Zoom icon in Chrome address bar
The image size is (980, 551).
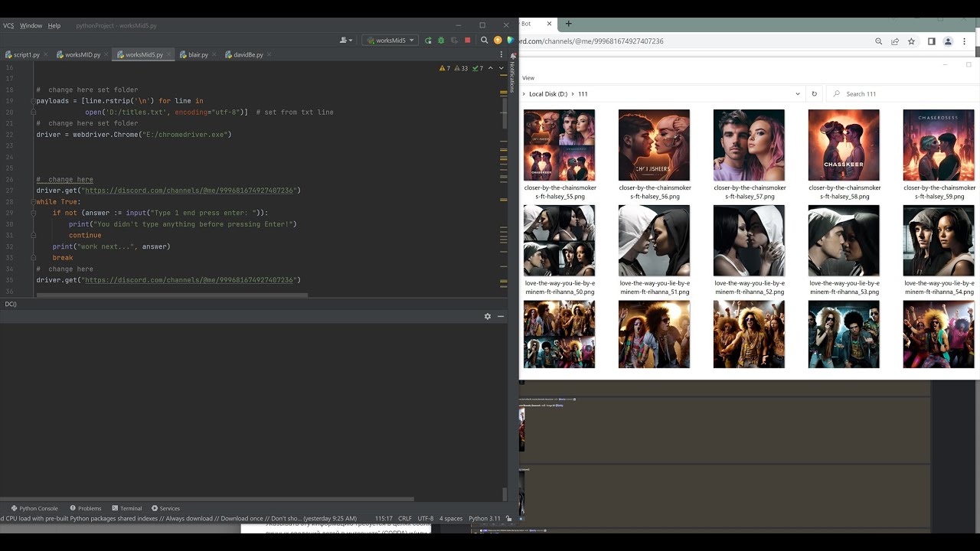click(x=878, y=41)
